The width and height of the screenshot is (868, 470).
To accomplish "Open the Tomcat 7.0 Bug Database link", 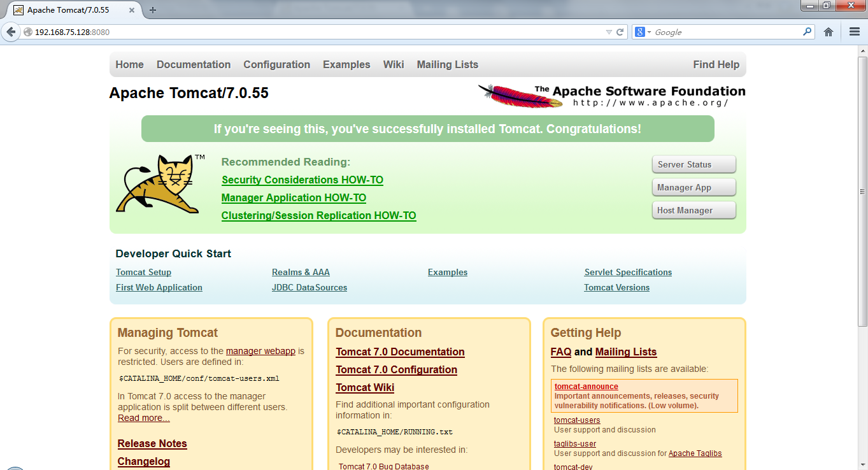I will pyautogui.click(x=384, y=466).
